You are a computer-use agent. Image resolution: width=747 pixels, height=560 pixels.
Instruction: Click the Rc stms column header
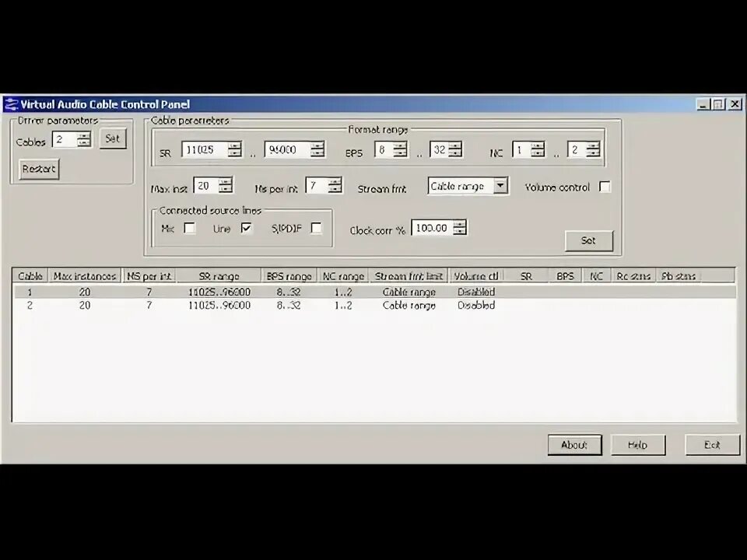[x=633, y=276]
